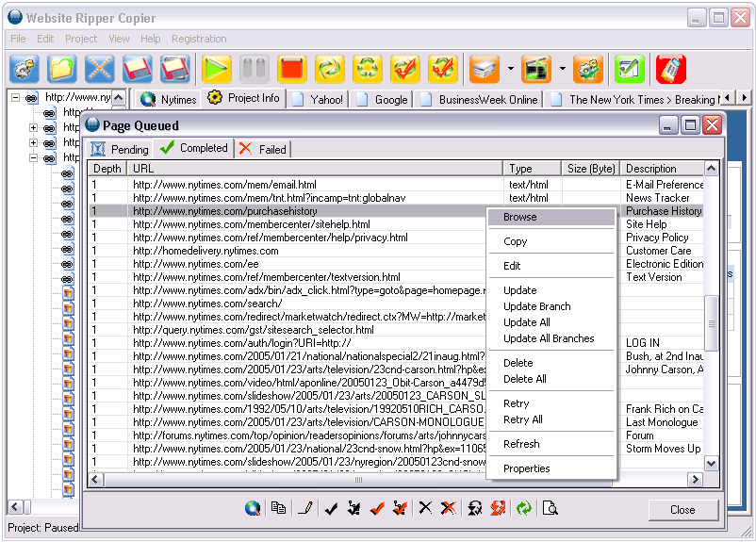Screen dimensions: 756x542
Task: Click the yellow icon with two circular arrows
Action: click(330, 69)
